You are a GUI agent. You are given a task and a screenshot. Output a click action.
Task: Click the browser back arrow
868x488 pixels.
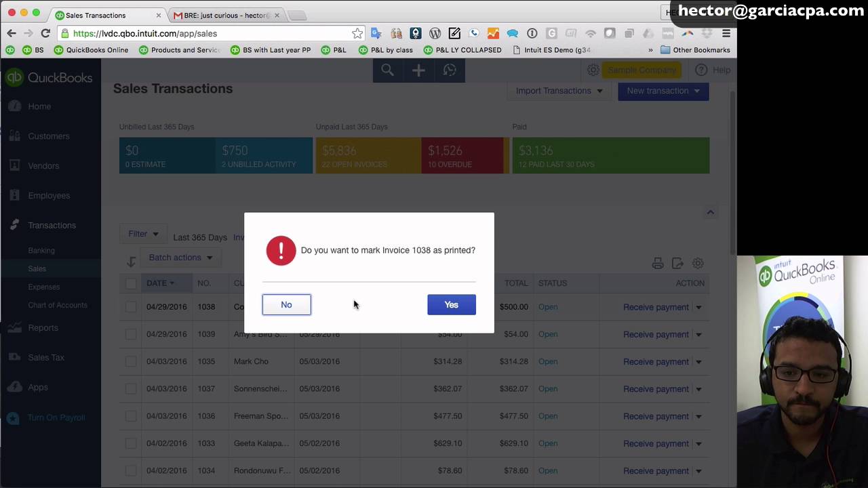coord(12,33)
